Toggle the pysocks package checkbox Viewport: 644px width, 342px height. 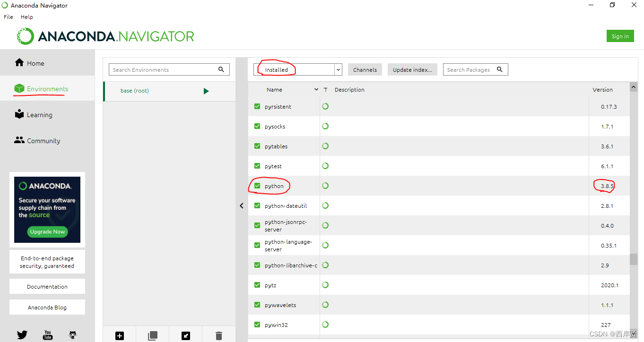click(x=257, y=126)
